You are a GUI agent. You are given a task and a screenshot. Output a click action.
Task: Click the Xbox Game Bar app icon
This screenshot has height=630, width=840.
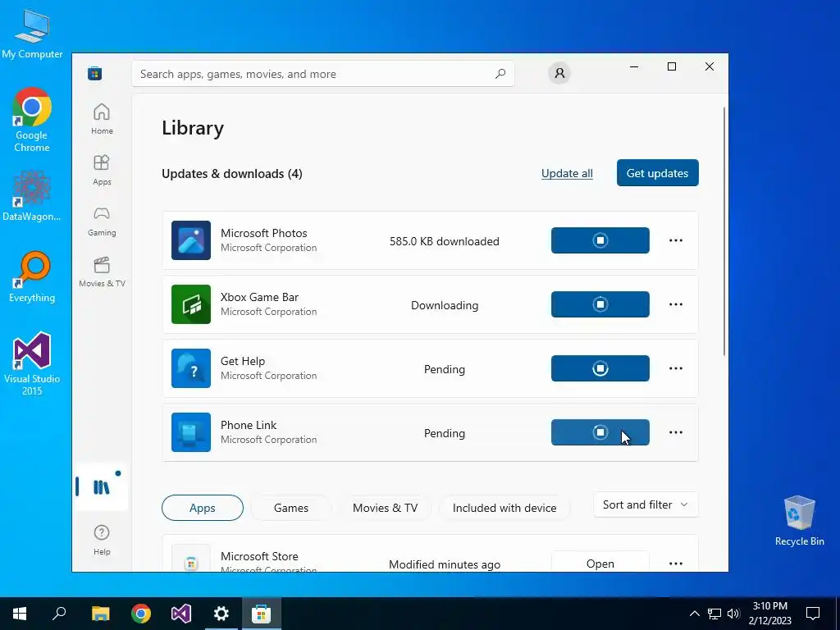191,304
